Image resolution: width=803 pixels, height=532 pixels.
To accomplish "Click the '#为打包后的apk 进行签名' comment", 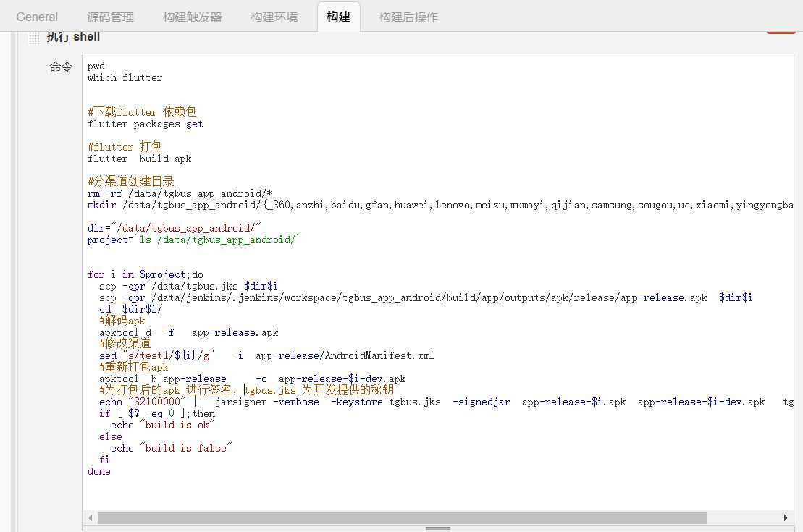I will click(x=246, y=390).
